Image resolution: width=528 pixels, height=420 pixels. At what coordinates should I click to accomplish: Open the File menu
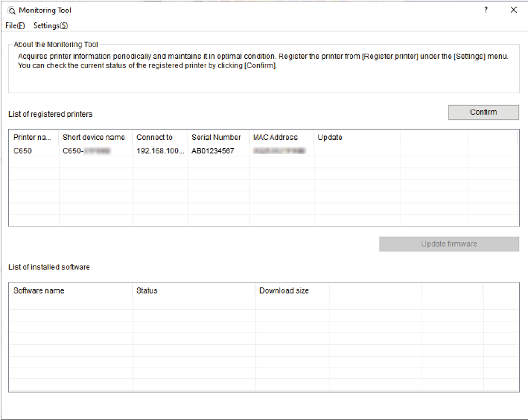coord(15,25)
